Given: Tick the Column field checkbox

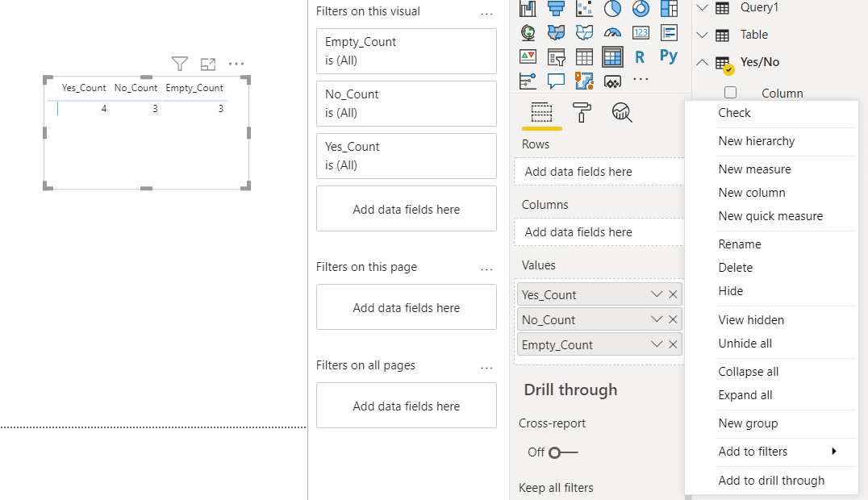Looking at the screenshot, I should click(730, 93).
